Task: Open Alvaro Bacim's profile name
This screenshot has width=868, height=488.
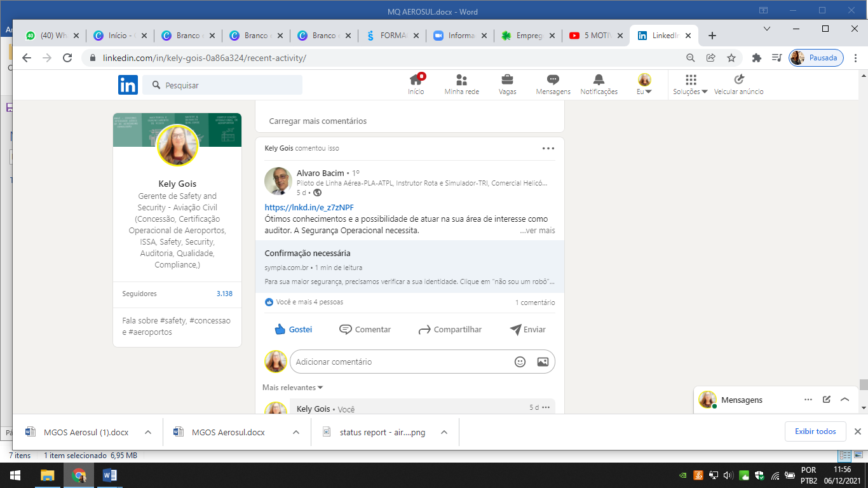Action: pyautogui.click(x=320, y=173)
